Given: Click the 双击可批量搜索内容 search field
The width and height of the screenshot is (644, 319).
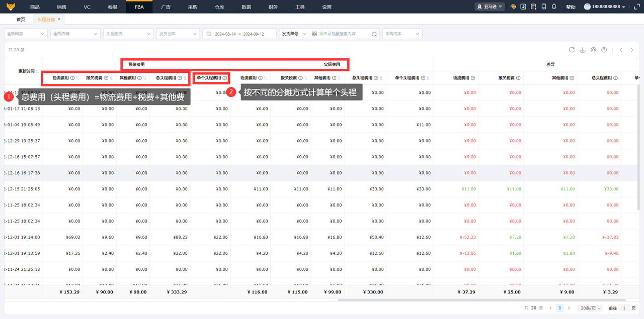Looking at the screenshot, I should 345,34.
